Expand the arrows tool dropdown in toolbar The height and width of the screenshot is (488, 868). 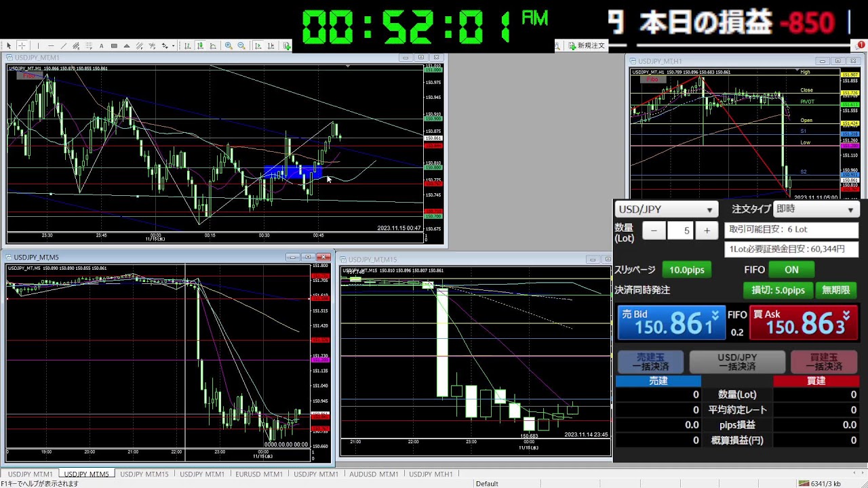(x=173, y=46)
